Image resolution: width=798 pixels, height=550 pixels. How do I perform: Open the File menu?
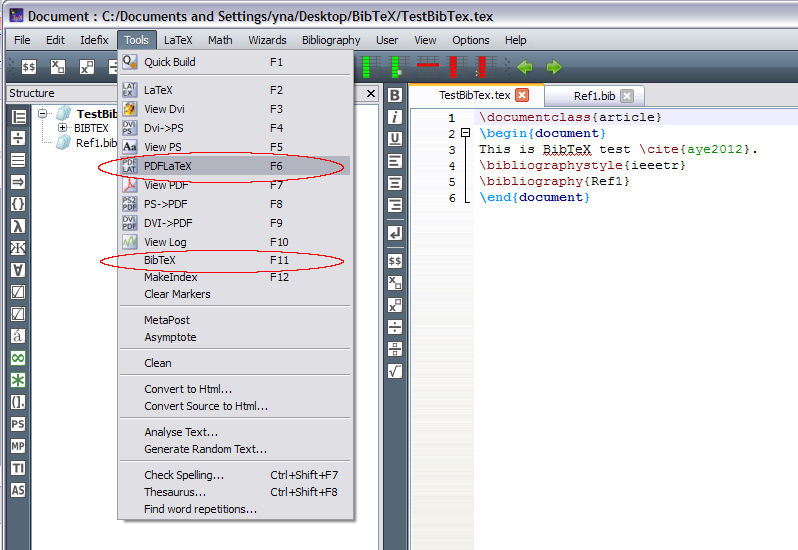click(x=22, y=40)
